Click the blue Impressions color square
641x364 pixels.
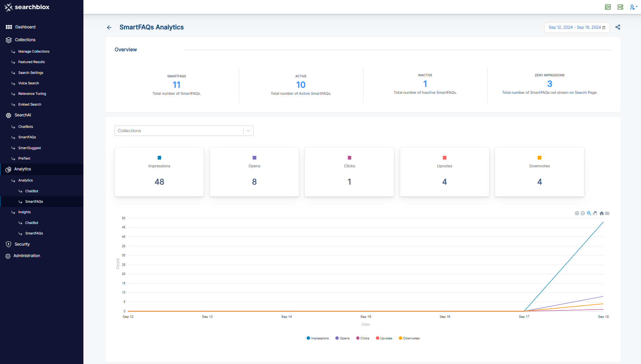pos(159,158)
